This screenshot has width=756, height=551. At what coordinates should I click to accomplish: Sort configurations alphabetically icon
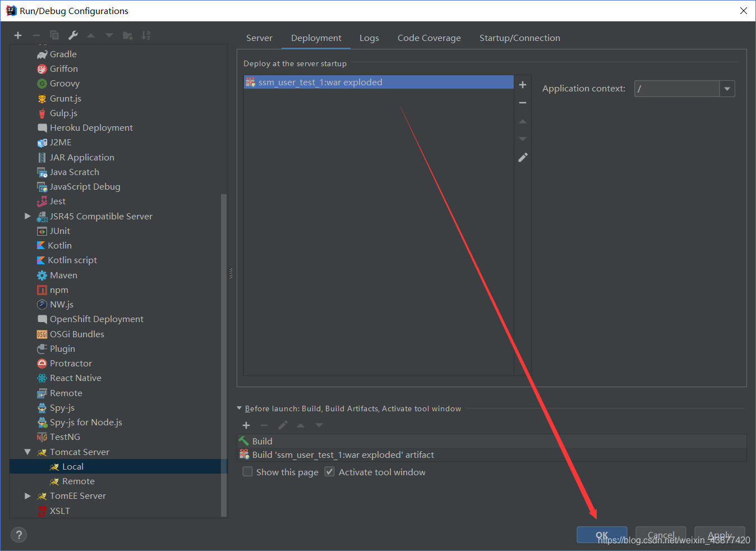146,35
